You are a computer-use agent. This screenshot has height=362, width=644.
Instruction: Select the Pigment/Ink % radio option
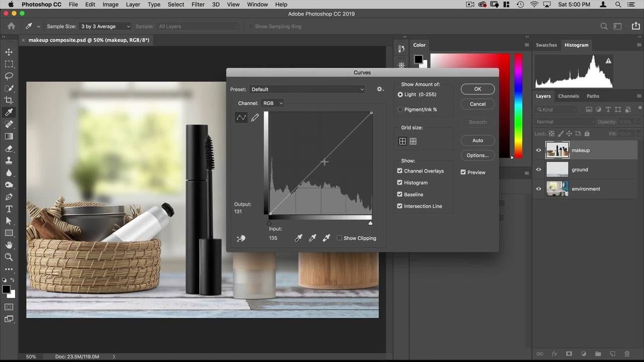pyautogui.click(x=400, y=109)
